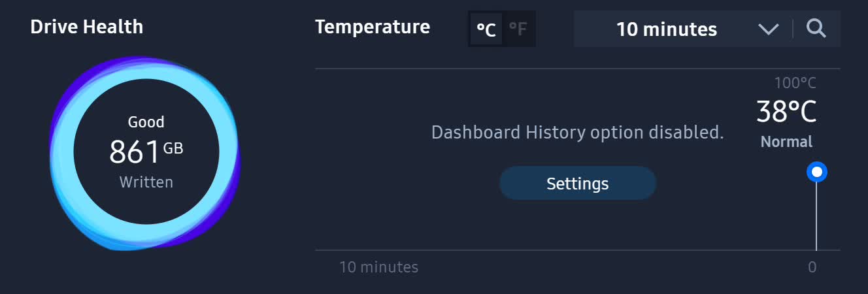Click the 10 minutes axis label below chart
The height and width of the screenshot is (294, 868).
pos(378,267)
